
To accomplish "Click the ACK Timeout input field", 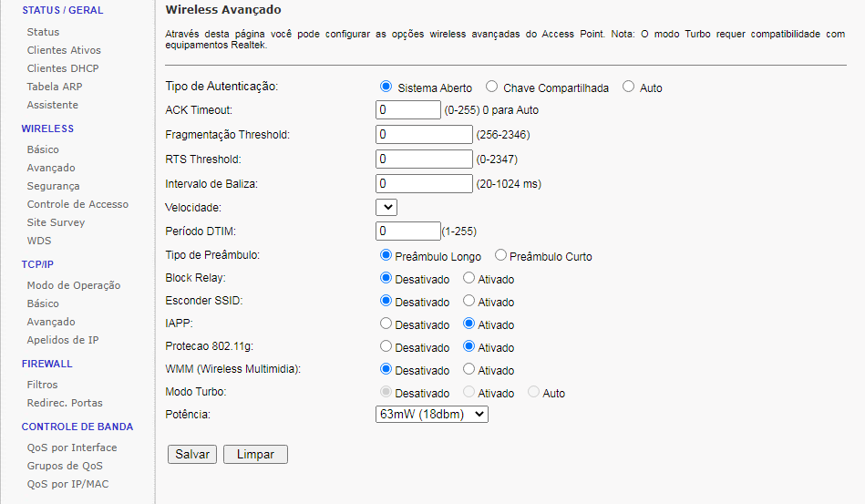I will (x=407, y=110).
